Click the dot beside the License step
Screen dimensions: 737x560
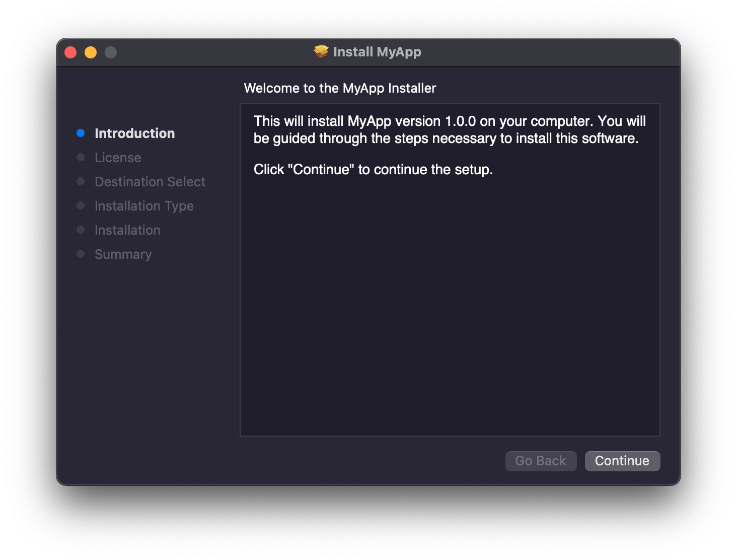(x=81, y=157)
